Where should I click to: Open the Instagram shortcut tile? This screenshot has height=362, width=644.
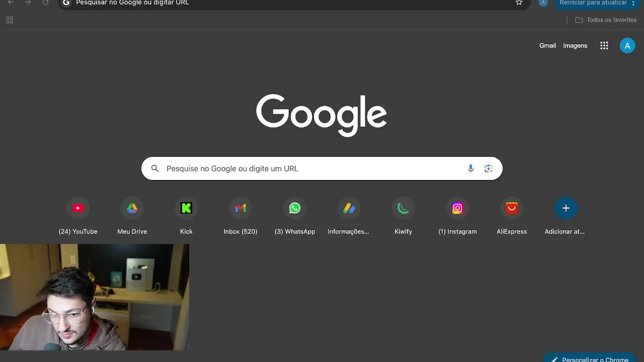coord(457,208)
